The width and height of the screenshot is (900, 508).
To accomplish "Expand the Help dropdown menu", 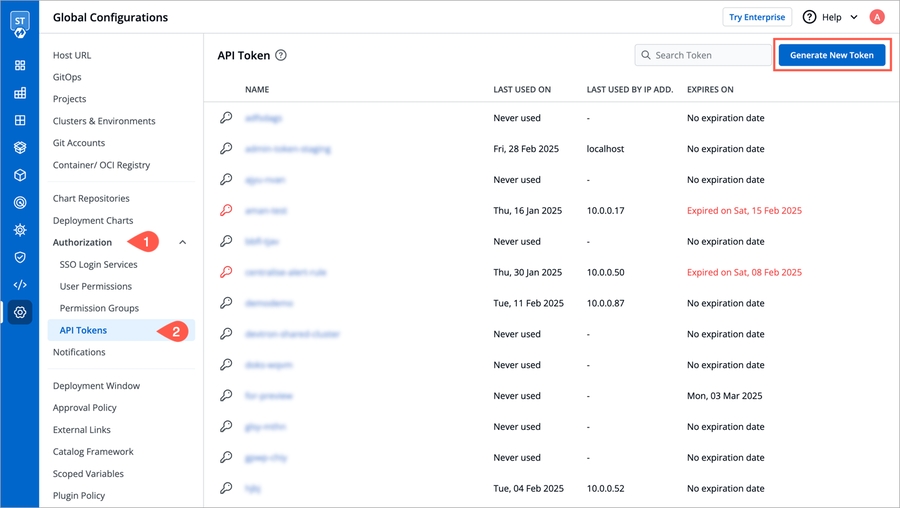I will pyautogui.click(x=830, y=17).
